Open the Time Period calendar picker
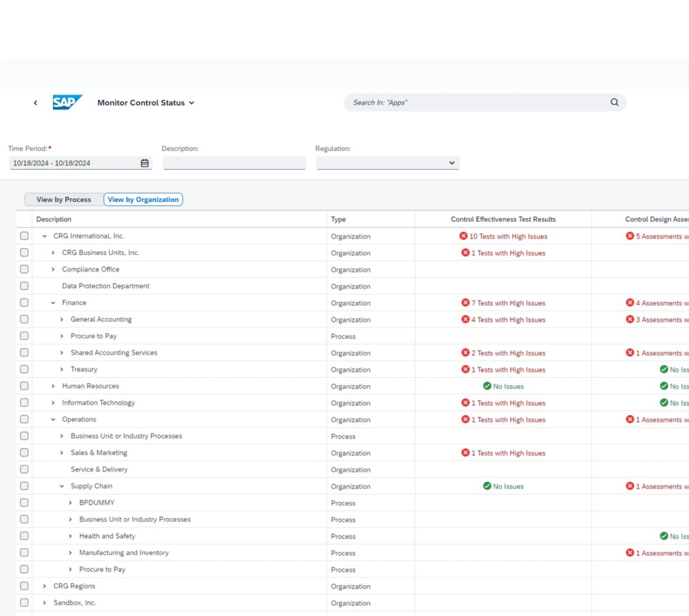Image resolution: width=689 pixels, height=616 pixels. pos(145,163)
